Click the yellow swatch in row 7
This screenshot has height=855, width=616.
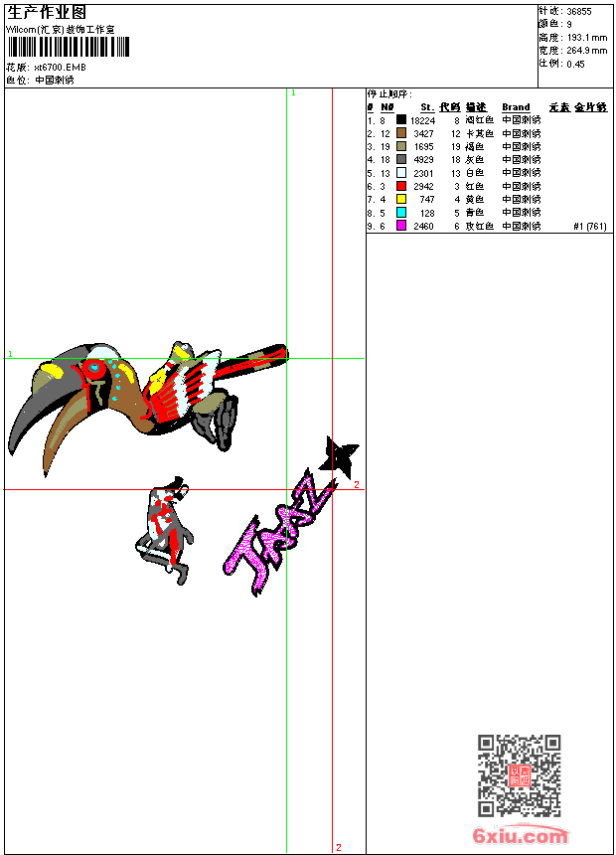click(401, 199)
